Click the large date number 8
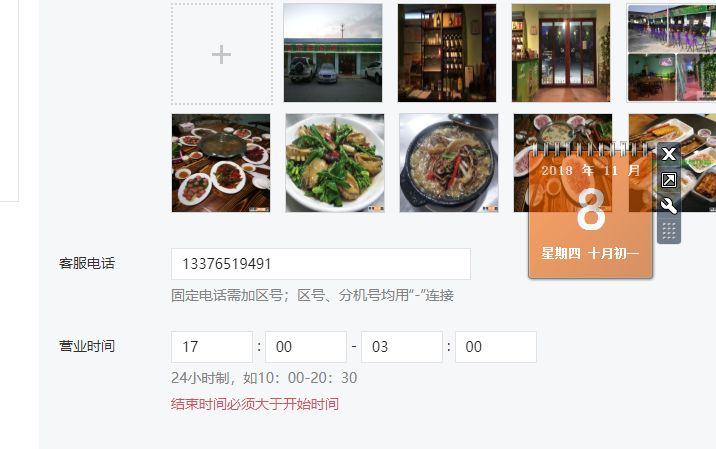 [x=591, y=210]
